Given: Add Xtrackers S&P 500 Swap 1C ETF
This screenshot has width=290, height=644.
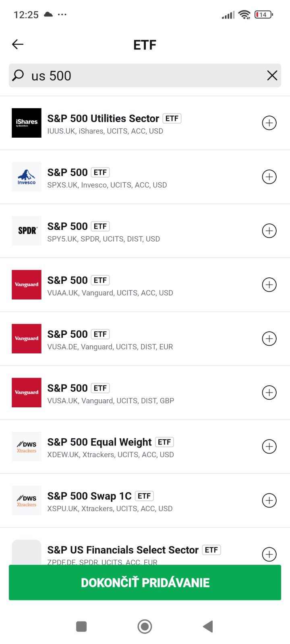Looking at the screenshot, I should tap(269, 500).
